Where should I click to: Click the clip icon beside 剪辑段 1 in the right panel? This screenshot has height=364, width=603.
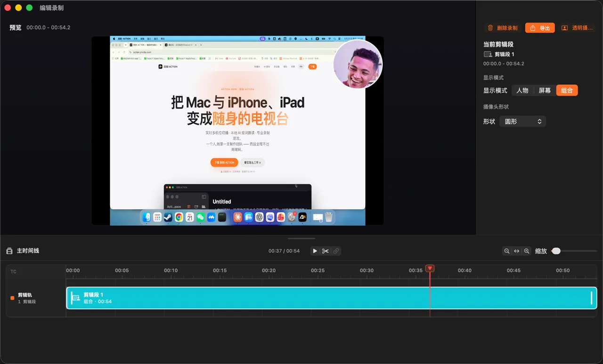488,55
